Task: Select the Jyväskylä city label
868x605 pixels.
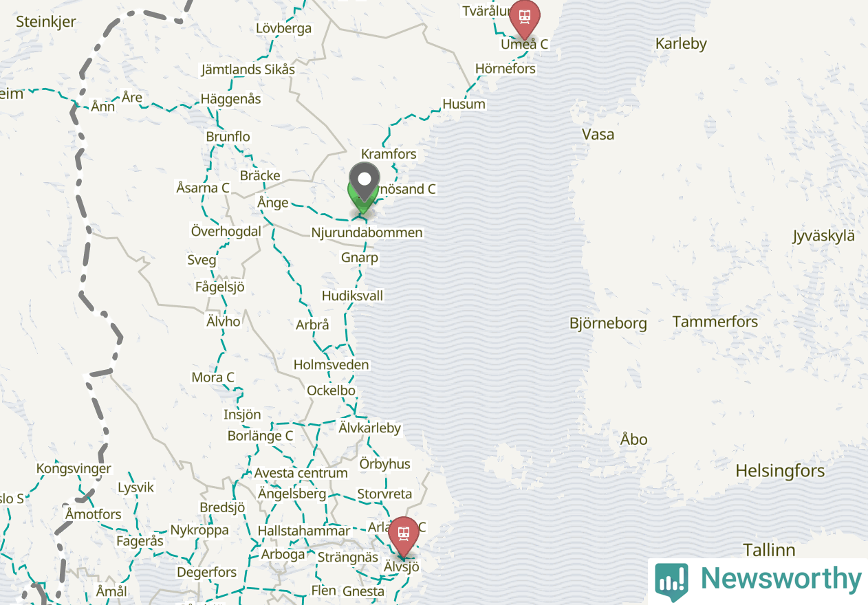Action: (824, 236)
